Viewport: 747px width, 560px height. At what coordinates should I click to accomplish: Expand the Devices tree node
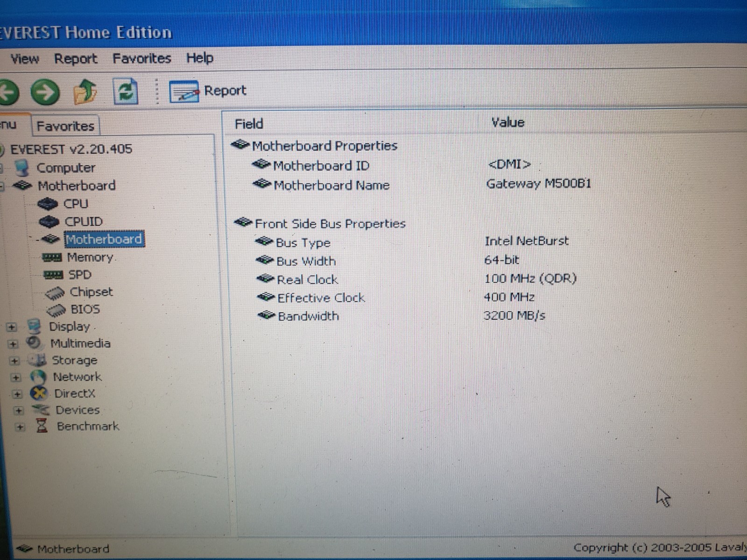click(x=19, y=411)
